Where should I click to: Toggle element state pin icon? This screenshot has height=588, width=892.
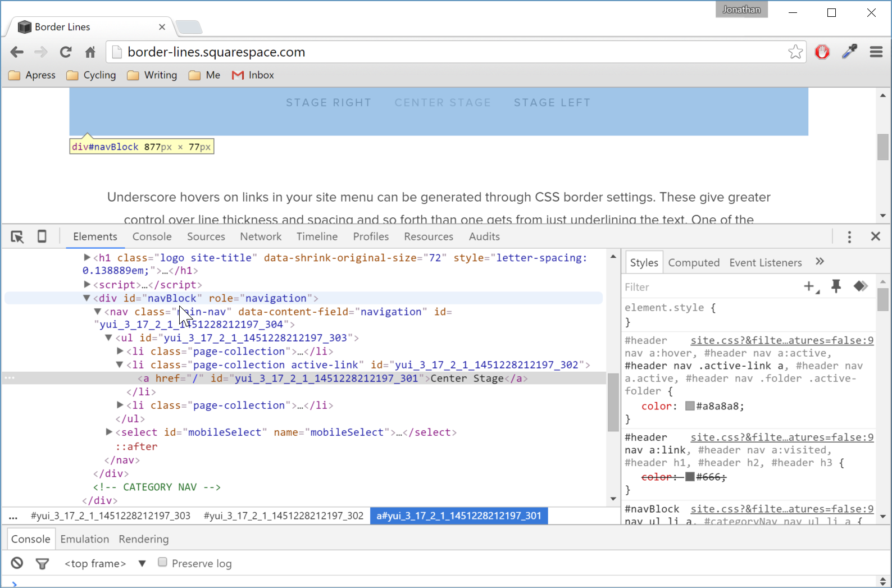point(836,286)
